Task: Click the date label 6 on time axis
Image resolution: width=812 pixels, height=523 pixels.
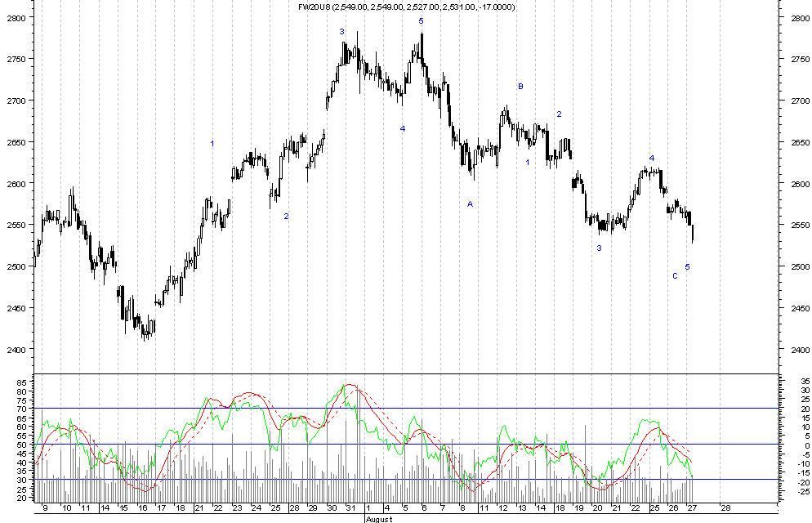Action: [x=424, y=508]
